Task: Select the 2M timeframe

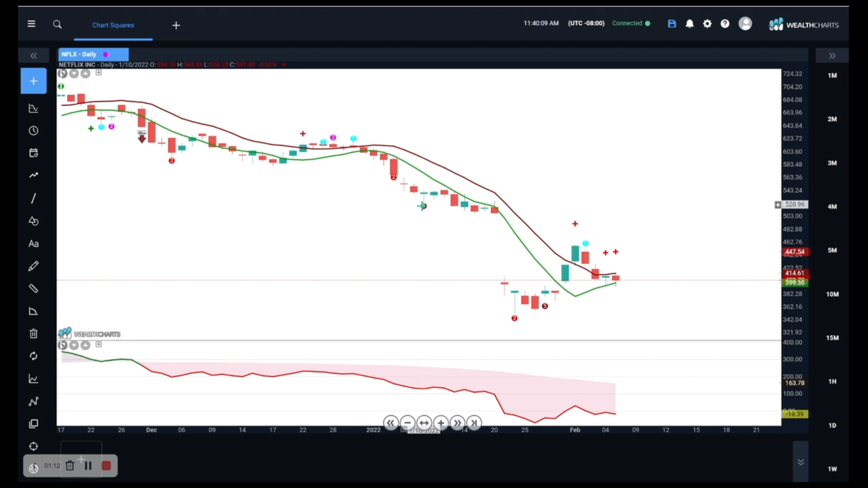Action: tap(832, 119)
